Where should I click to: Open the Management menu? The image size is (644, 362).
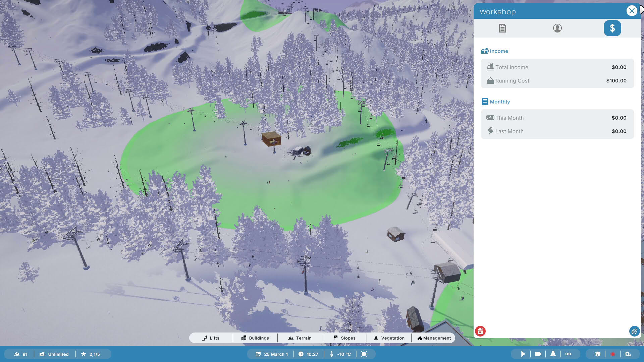pyautogui.click(x=434, y=338)
